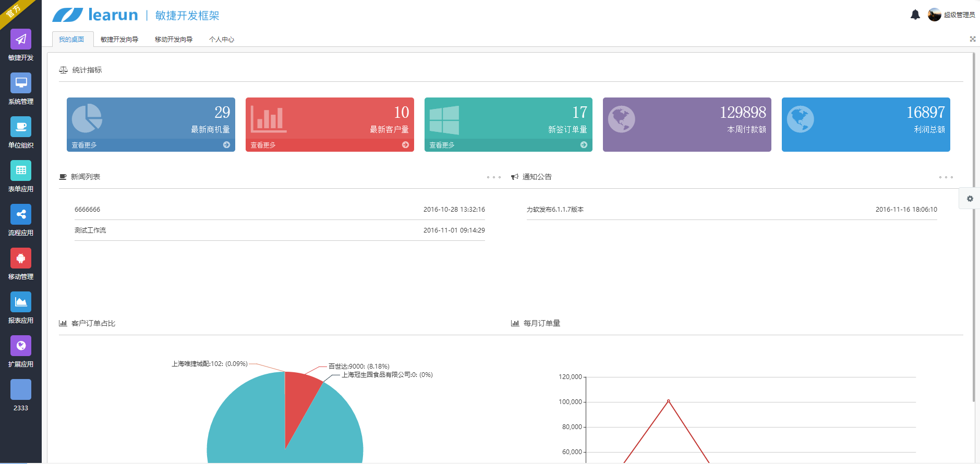The image size is (980, 464).
Task: Click 超级管理员 user name
Action: 959,15
